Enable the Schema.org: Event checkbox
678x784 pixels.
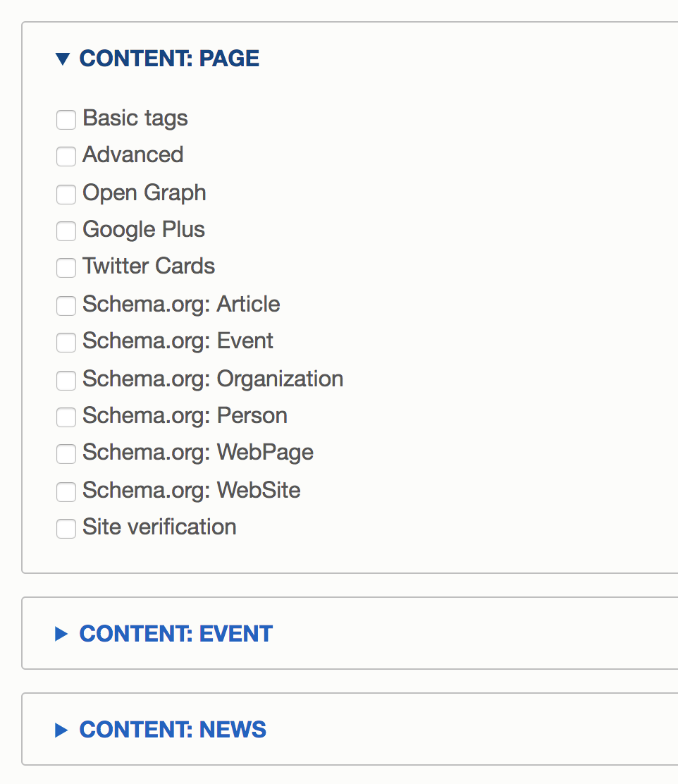pyautogui.click(x=66, y=343)
